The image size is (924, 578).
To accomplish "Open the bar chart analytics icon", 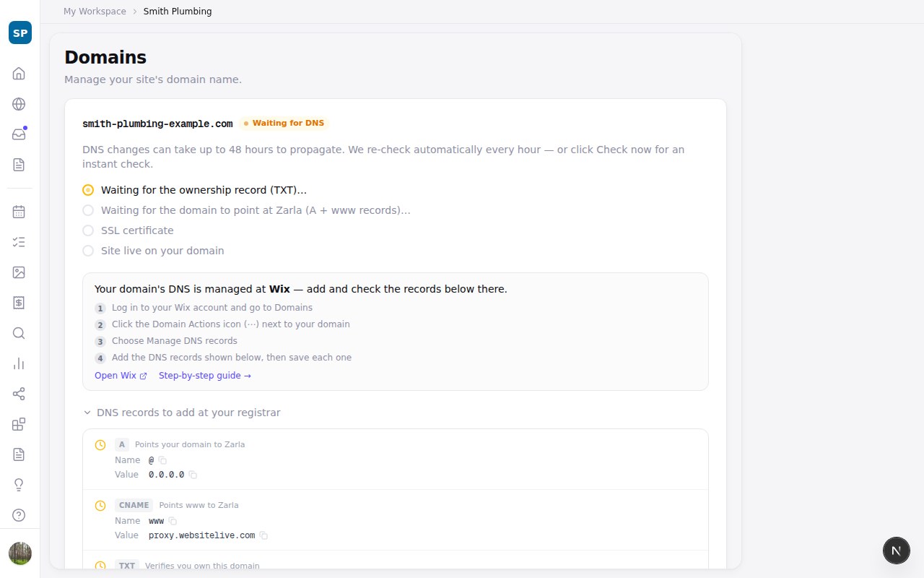I will point(19,363).
